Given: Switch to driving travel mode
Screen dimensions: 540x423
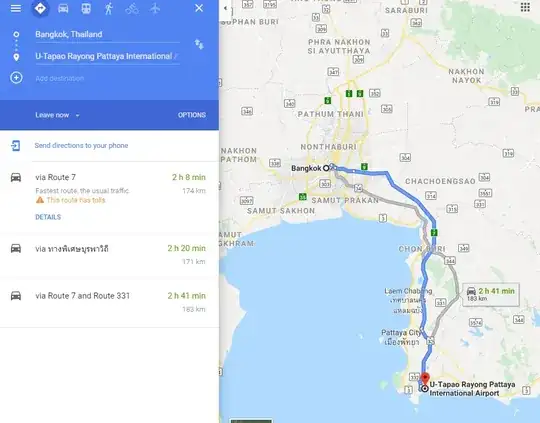Looking at the screenshot, I should tap(63, 8).
